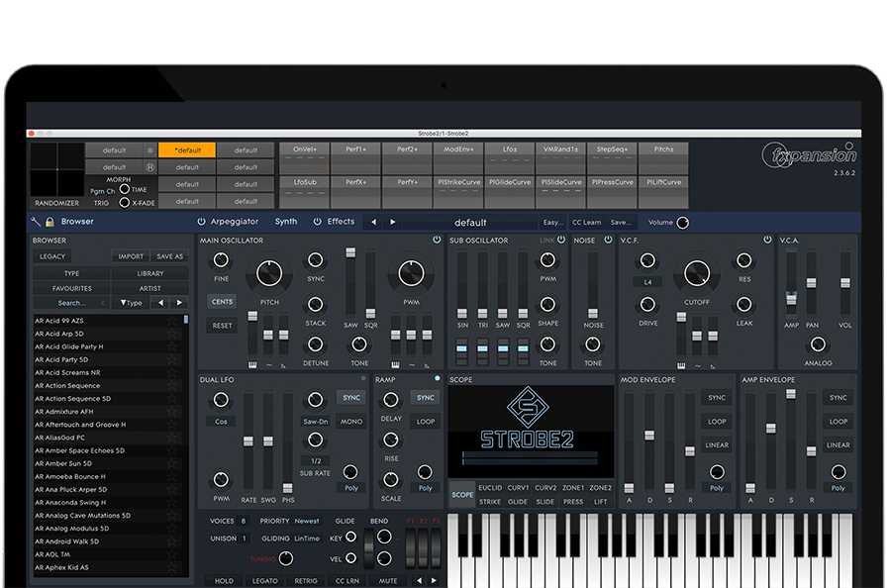The image size is (891, 588).
Task: Adjust the ANALOG knob in V.C.A.
Action: (x=818, y=344)
